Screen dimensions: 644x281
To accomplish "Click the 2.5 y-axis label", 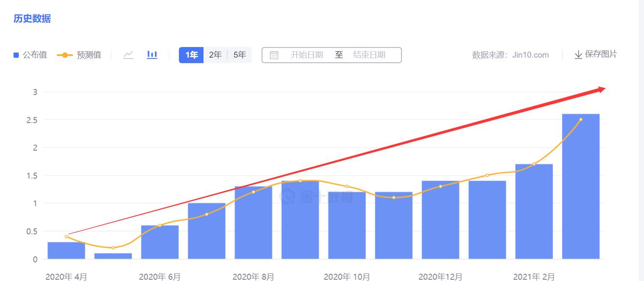I will click(32, 120).
